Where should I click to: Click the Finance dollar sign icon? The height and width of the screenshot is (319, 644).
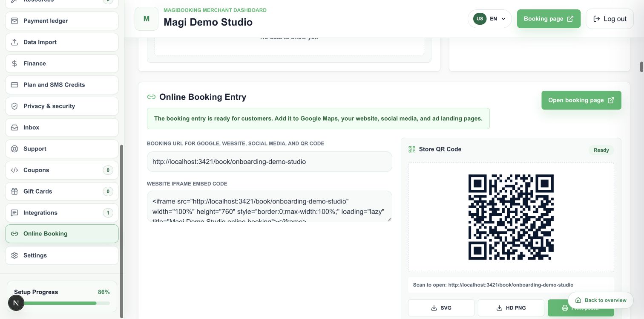point(14,64)
